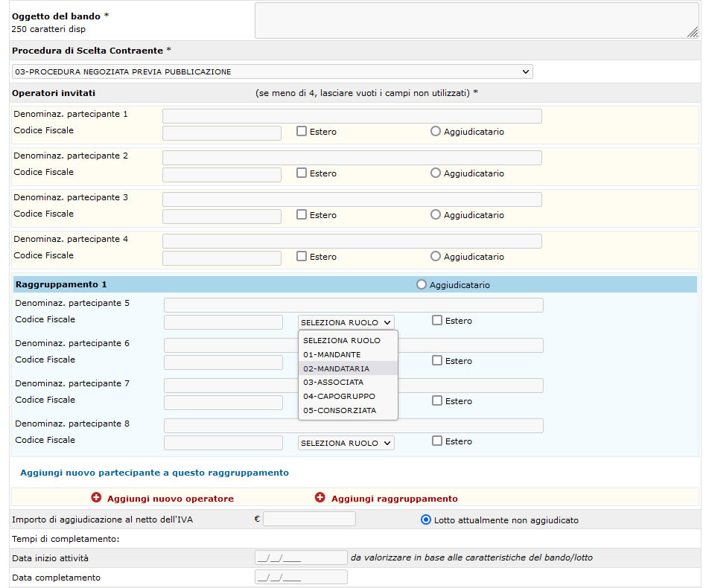Click Aggiungi nuovo partecipante a questo raggruppamento
Image resolution: width=709 pixels, height=588 pixels.
point(154,473)
